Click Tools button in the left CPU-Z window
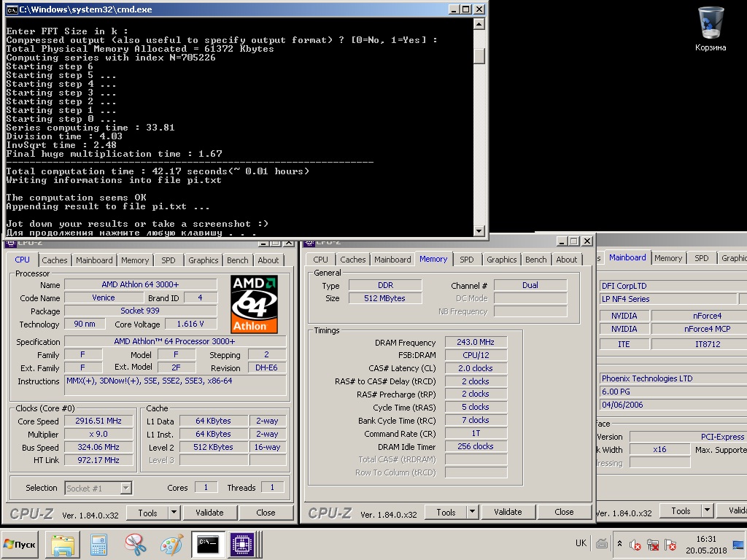This screenshot has width=747, height=560. click(147, 513)
